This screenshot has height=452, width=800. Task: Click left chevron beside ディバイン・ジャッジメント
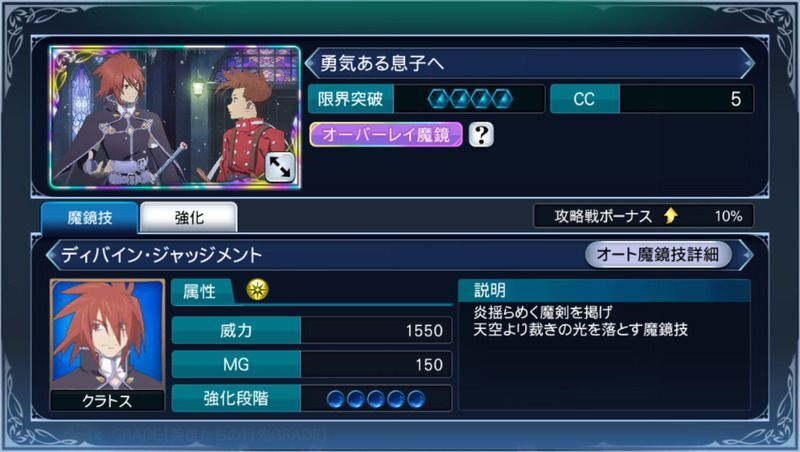pyautogui.click(x=52, y=254)
